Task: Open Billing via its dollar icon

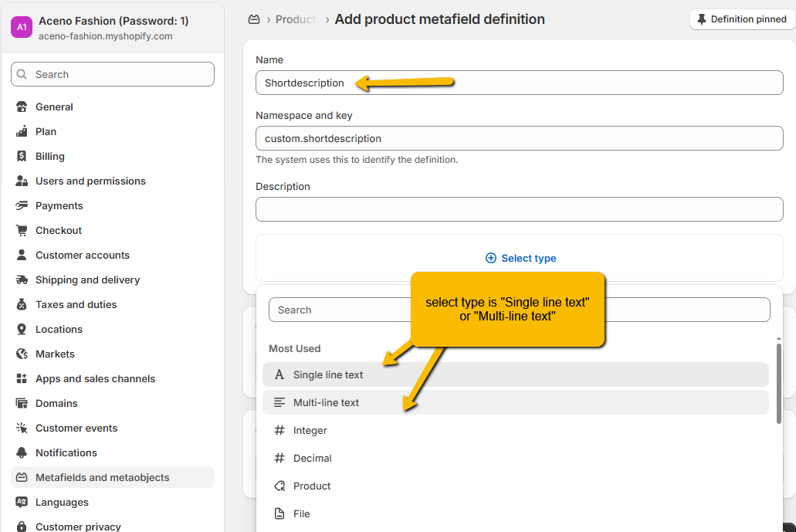Action: coord(21,157)
